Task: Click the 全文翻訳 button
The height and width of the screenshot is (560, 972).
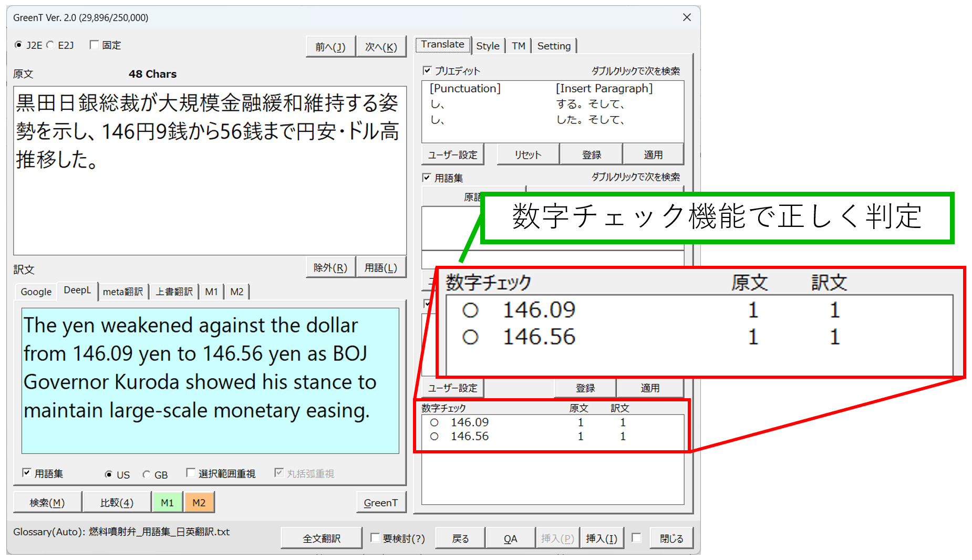Action: 321,538
